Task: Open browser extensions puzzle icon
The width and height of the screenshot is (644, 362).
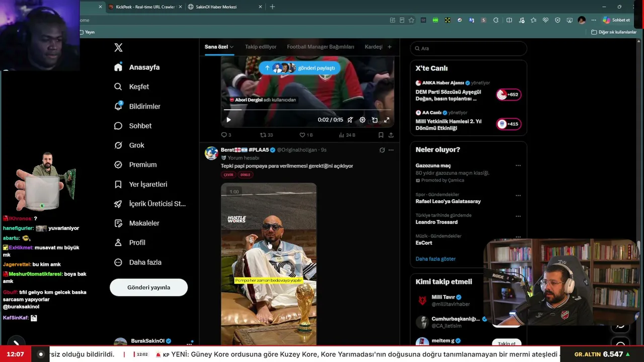Action: click(496, 20)
